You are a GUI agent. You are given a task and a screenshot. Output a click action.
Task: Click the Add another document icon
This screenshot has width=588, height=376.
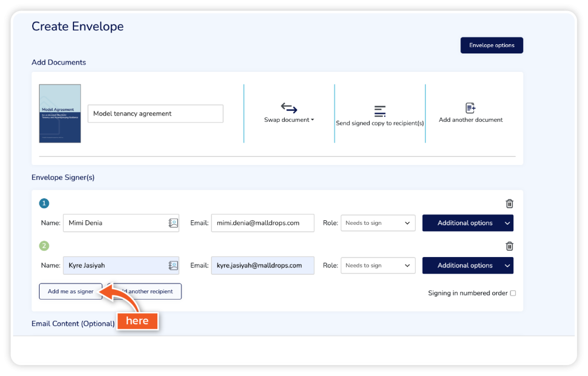pyautogui.click(x=470, y=108)
